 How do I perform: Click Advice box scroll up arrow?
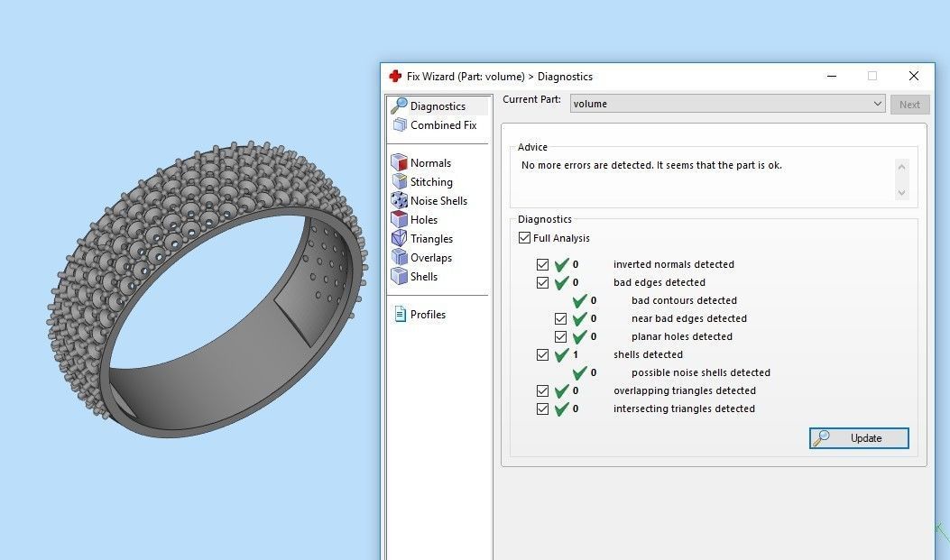point(901,167)
